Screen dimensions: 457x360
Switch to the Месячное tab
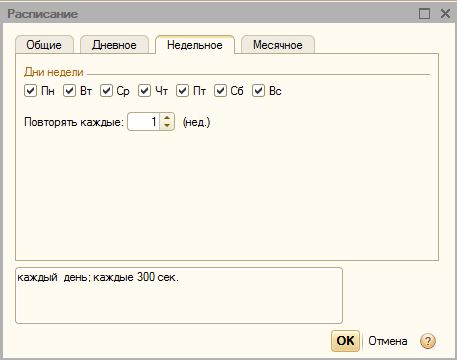tap(278, 45)
